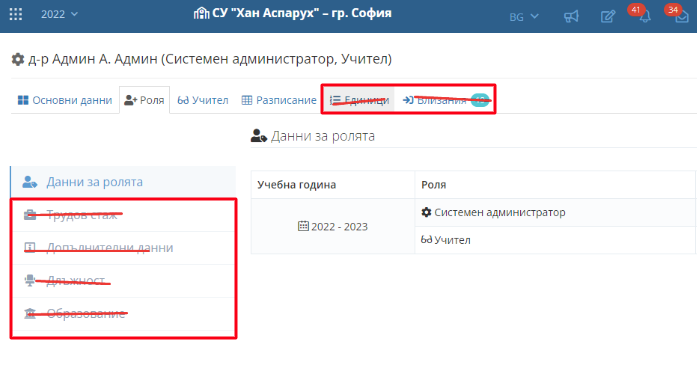Click user icon in Данни за ролята sidebar
Viewport: 697px width, 368px height.
point(30,182)
